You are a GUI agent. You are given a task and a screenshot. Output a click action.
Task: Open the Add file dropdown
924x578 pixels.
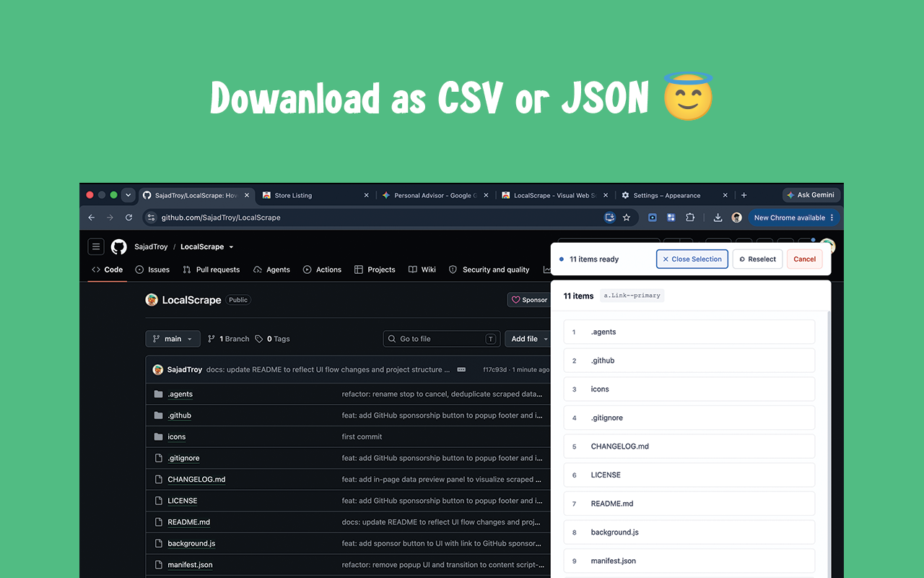529,339
